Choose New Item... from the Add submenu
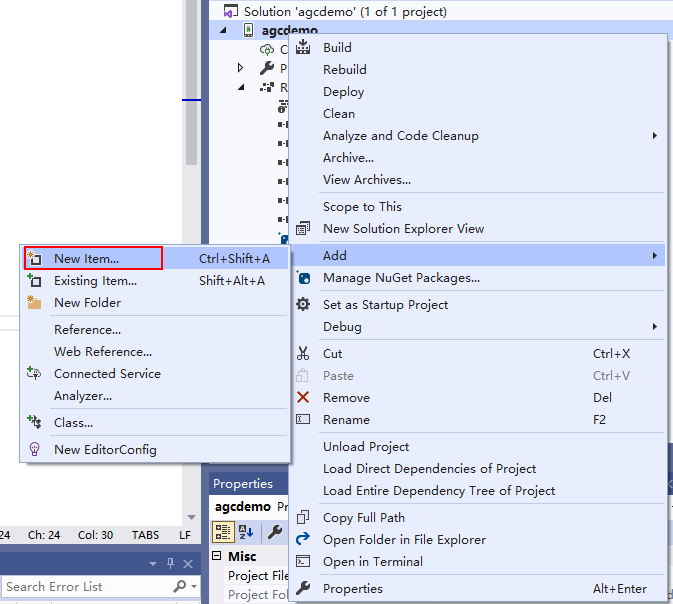This screenshot has height=604, width=673. tap(86, 259)
